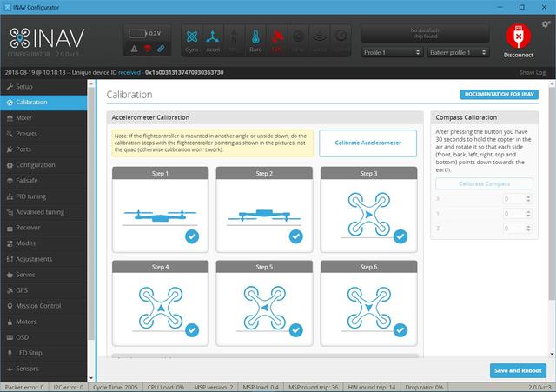
Task: Open the Advanced tuning tab
Action: point(43,212)
